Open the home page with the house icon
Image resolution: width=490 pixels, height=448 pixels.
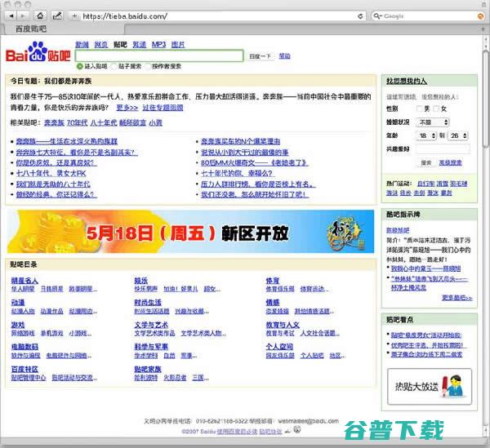(40, 16)
